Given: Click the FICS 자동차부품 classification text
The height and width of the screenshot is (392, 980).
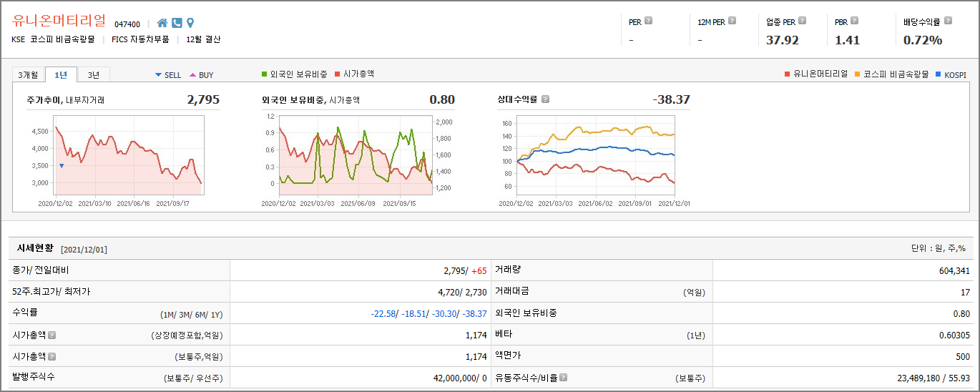Looking at the screenshot, I should point(140,39).
